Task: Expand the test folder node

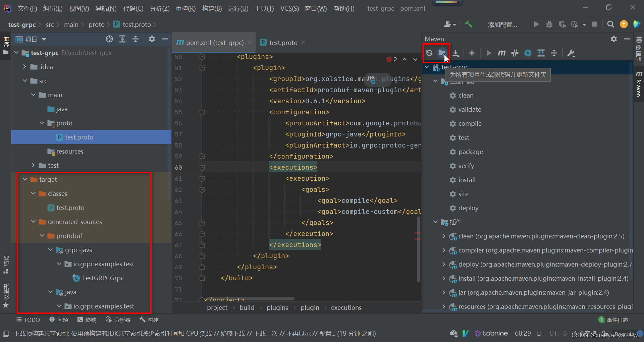Action: point(33,165)
